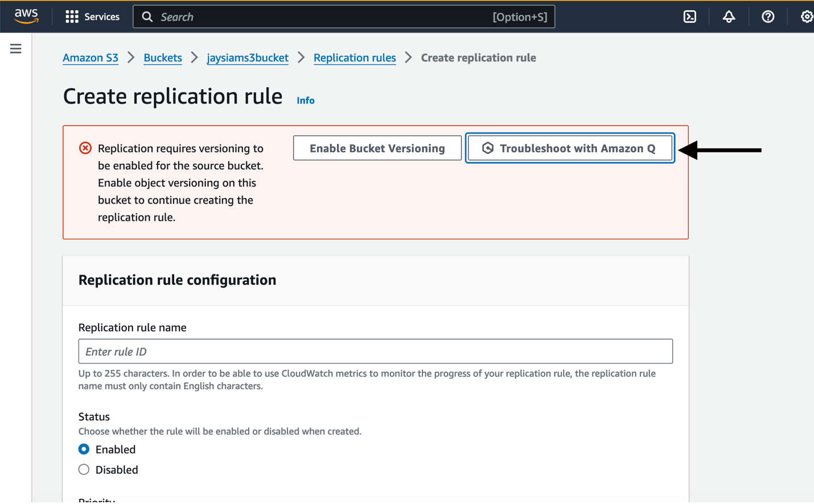Launch CloudShell from the top bar

(689, 16)
